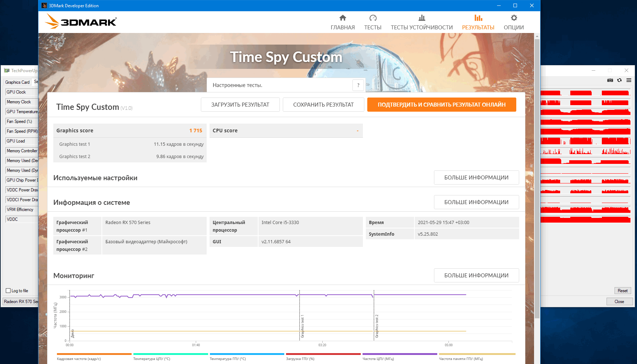The height and width of the screenshot is (364, 637).
Task: Click the Fan Speed (RPM) sensor label
Action: 22,131
